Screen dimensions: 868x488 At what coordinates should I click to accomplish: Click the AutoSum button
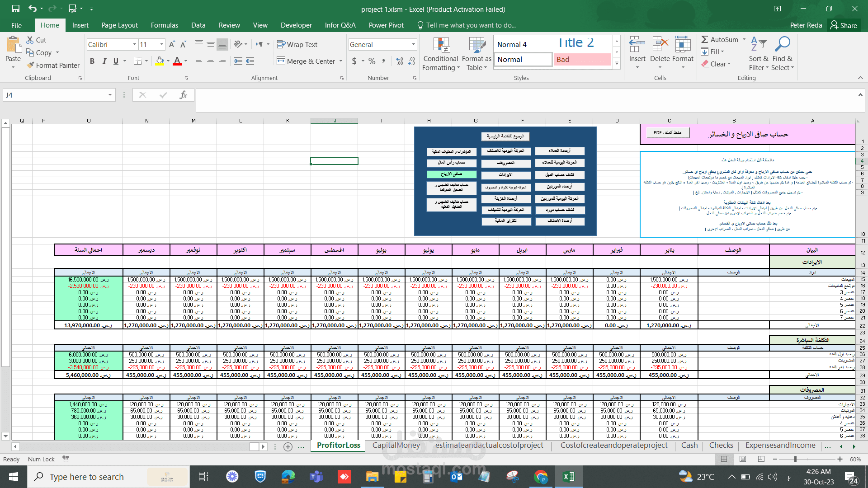coord(719,40)
